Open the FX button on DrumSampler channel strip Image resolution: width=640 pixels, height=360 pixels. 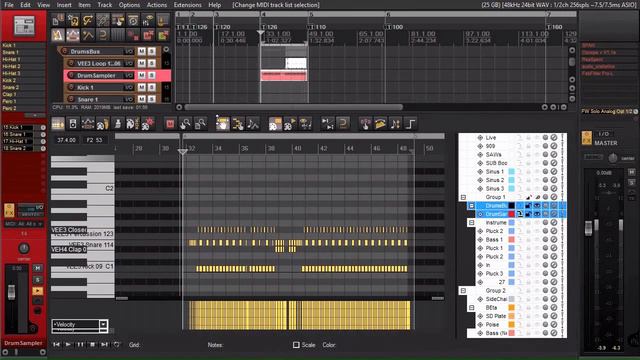(x=9, y=210)
